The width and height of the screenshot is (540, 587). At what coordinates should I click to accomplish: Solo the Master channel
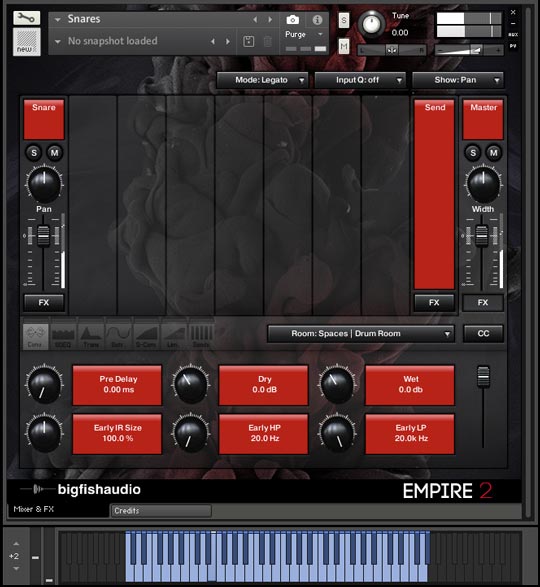tap(473, 153)
